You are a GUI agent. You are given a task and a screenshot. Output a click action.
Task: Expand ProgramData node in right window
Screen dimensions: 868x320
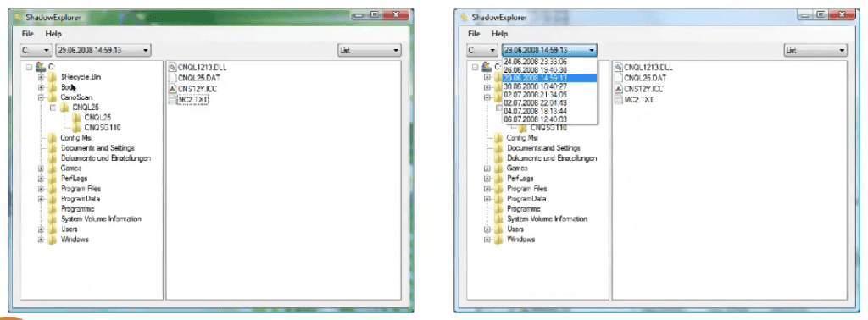click(x=487, y=198)
